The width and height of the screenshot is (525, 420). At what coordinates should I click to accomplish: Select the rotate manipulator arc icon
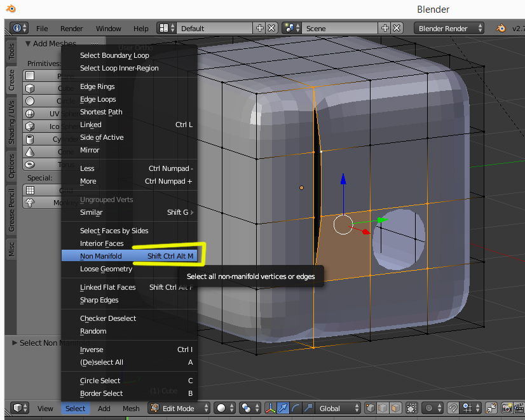pyautogui.click(x=296, y=408)
